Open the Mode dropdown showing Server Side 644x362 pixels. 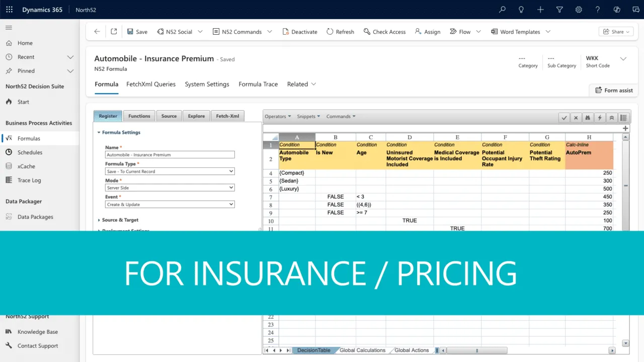(170, 188)
